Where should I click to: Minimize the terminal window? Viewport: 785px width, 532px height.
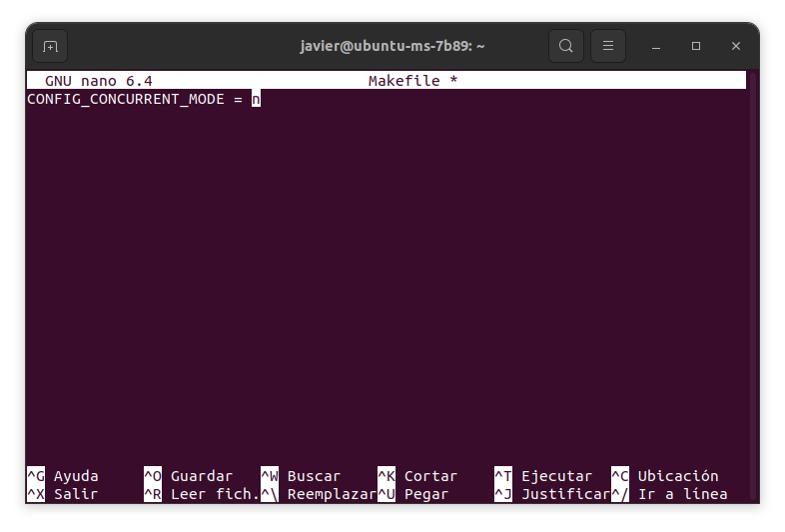[x=656, y=46]
